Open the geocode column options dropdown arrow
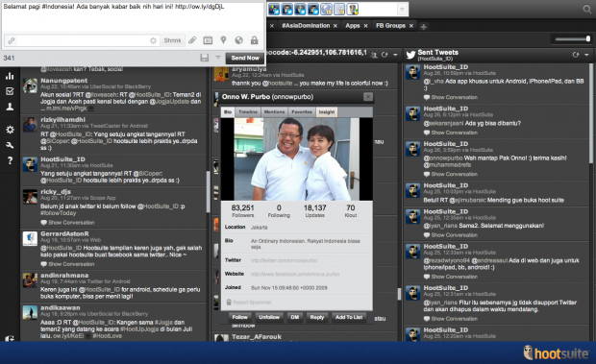This screenshot has width=596, height=364. pyautogui.click(x=395, y=55)
